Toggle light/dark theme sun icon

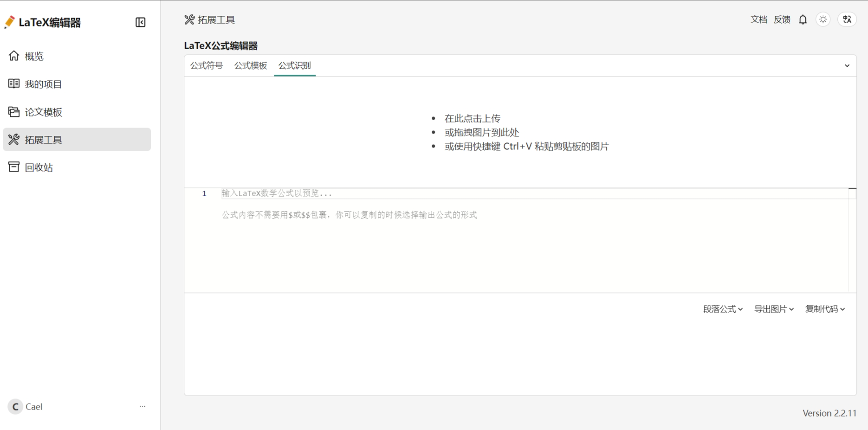click(823, 19)
